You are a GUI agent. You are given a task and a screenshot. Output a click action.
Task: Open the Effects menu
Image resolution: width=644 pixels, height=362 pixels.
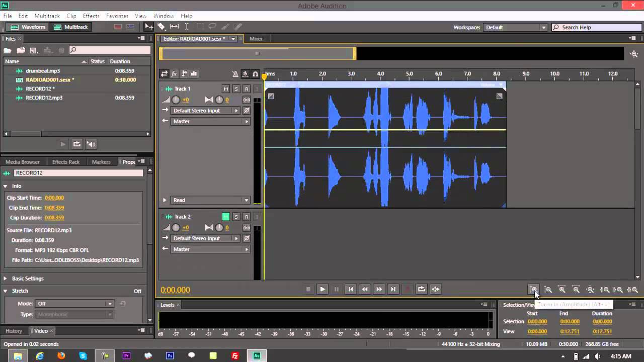pyautogui.click(x=91, y=16)
